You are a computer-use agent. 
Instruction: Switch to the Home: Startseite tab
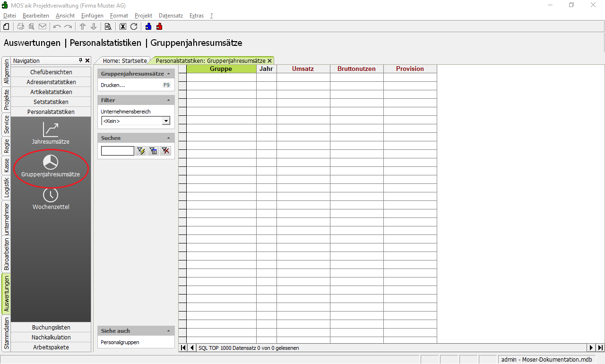point(125,61)
